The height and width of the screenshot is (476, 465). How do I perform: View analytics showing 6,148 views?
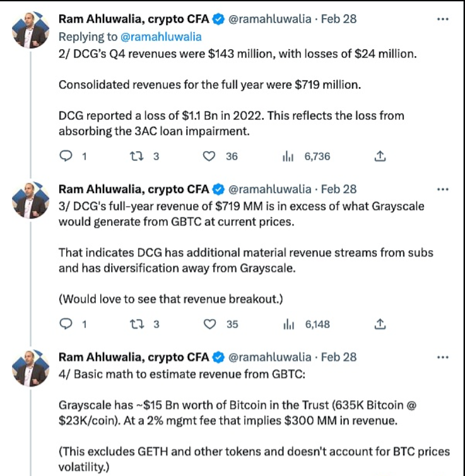click(x=286, y=325)
